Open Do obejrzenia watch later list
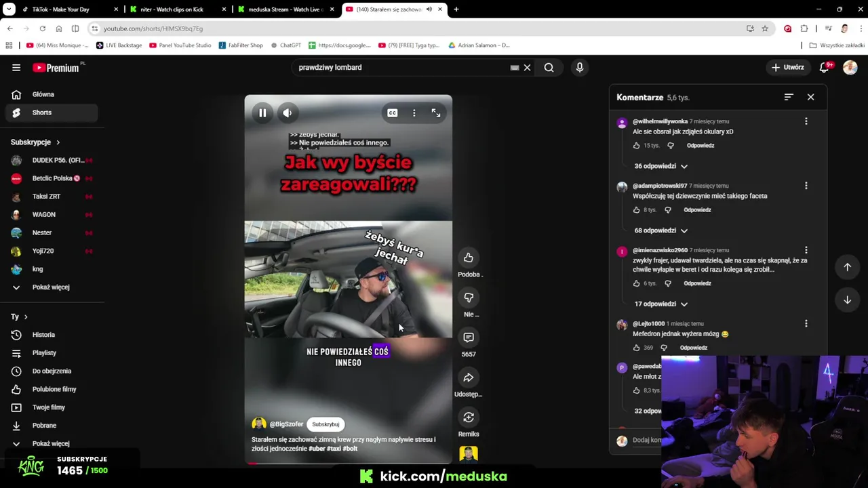This screenshot has height=488, width=868. tap(52, 371)
